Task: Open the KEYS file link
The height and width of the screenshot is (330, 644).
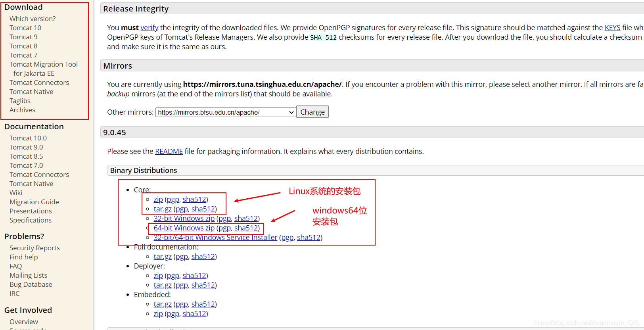Action: (x=612, y=27)
